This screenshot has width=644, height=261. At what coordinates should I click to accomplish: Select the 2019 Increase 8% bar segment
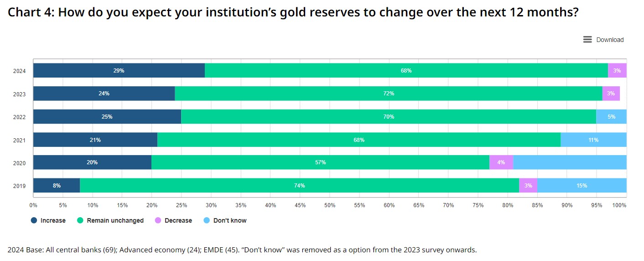point(57,186)
